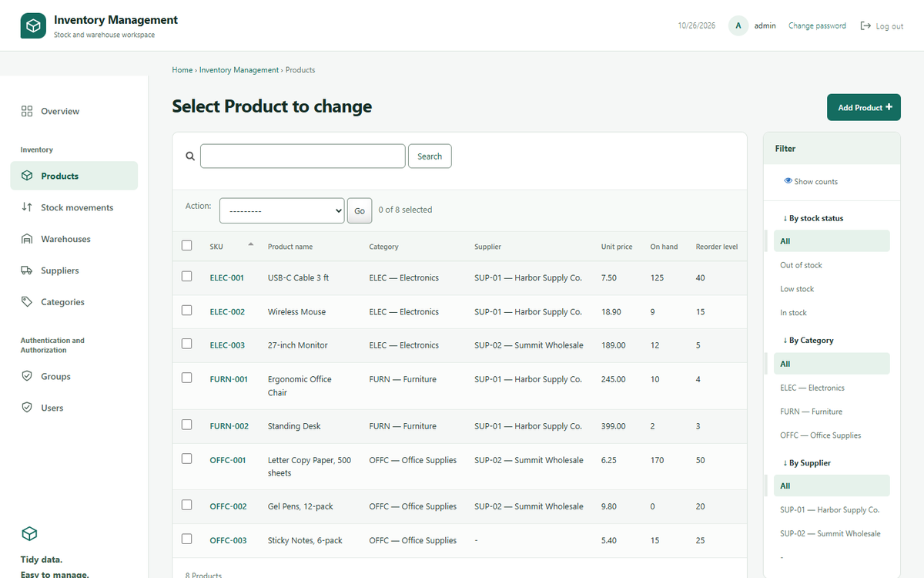Click the Add Product button
Viewport: 924px width, 578px height.
pyautogui.click(x=864, y=107)
